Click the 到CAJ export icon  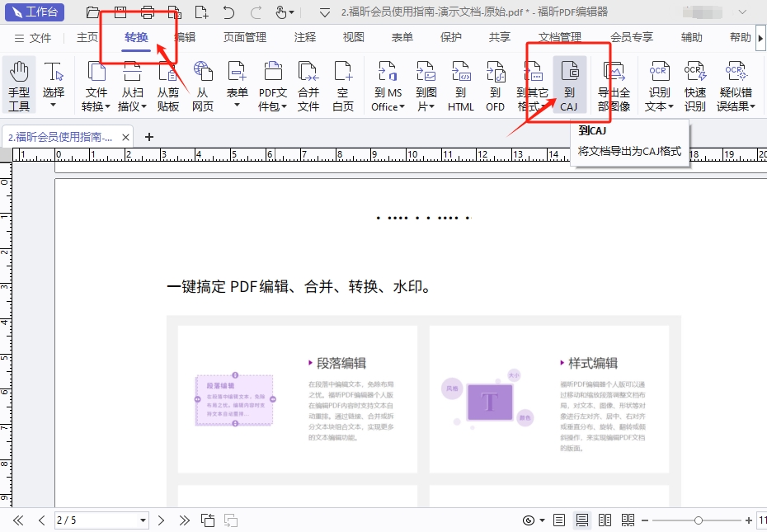pyautogui.click(x=569, y=85)
